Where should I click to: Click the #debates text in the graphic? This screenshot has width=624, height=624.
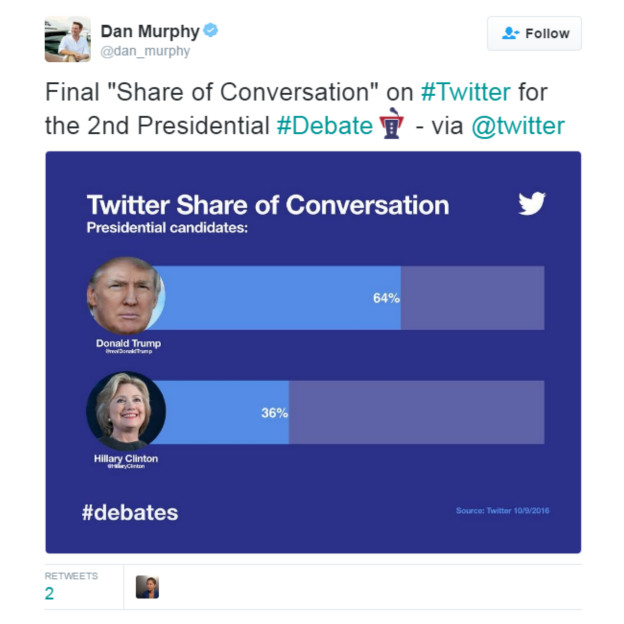point(130,513)
